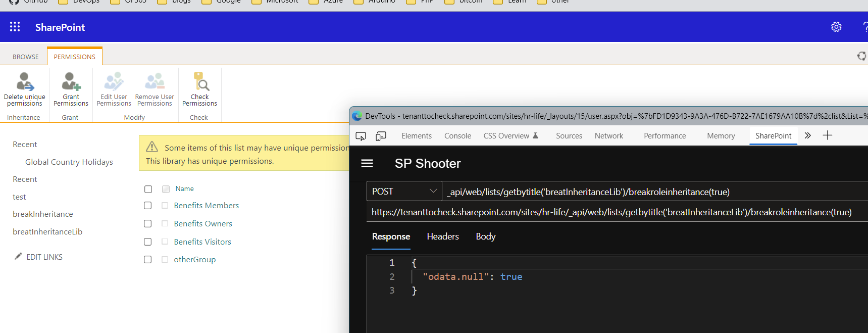Click EDIT LINKS in left navigation
The image size is (868, 333).
[44, 257]
